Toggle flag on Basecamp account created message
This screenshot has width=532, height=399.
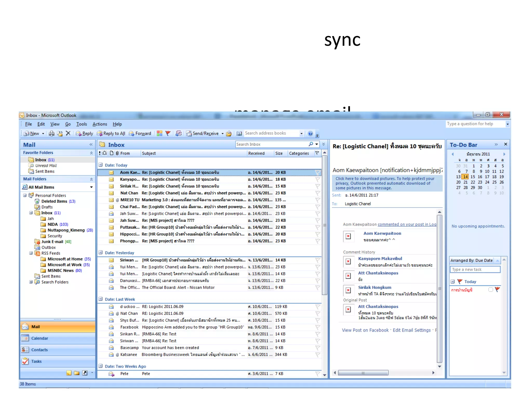coord(318,348)
